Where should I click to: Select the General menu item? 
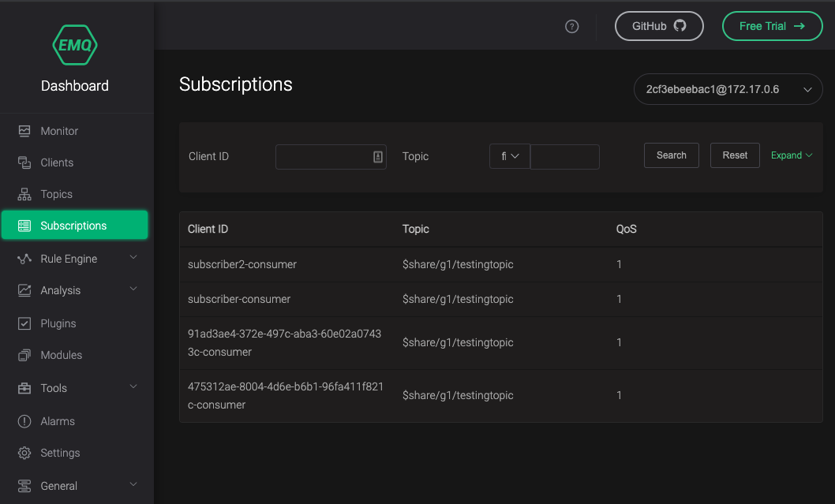[58, 485]
